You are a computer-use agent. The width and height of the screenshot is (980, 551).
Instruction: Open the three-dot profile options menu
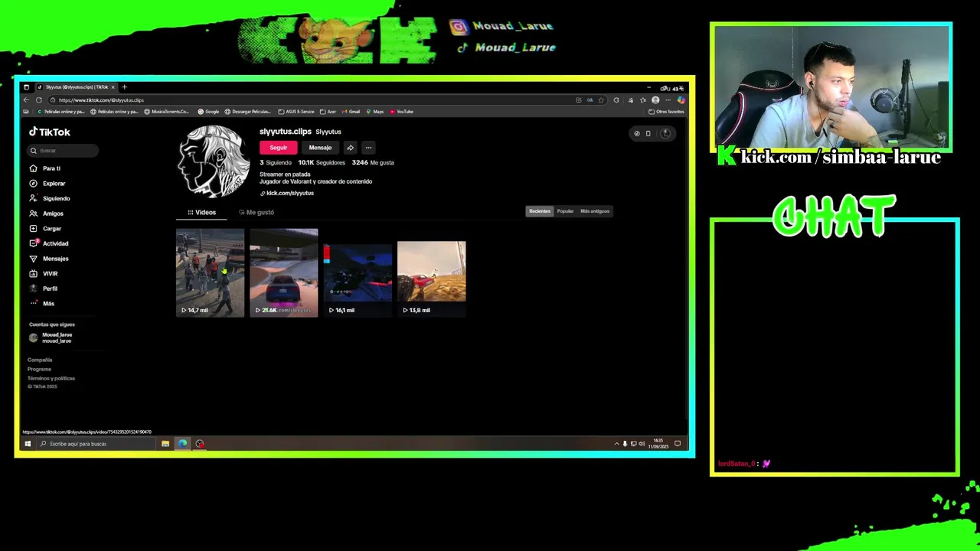click(368, 148)
